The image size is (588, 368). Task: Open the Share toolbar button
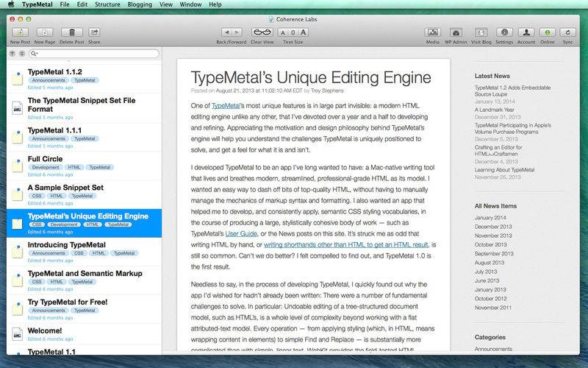[x=94, y=32]
